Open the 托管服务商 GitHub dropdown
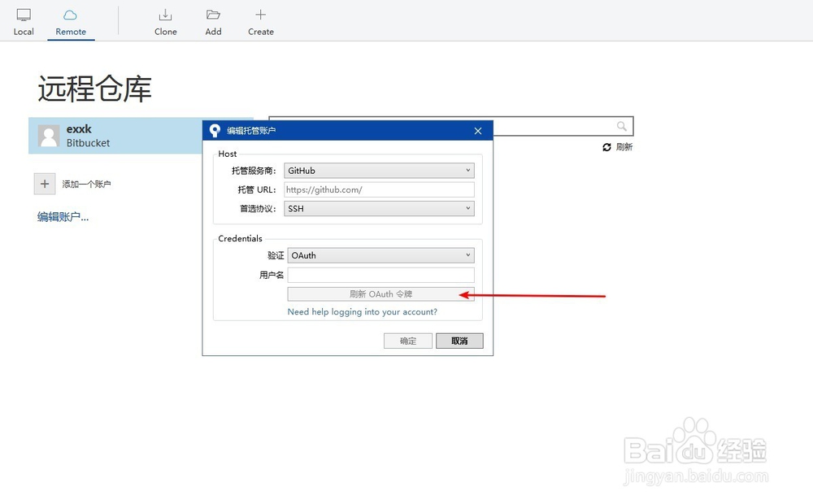813x504 pixels. (379, 171)
